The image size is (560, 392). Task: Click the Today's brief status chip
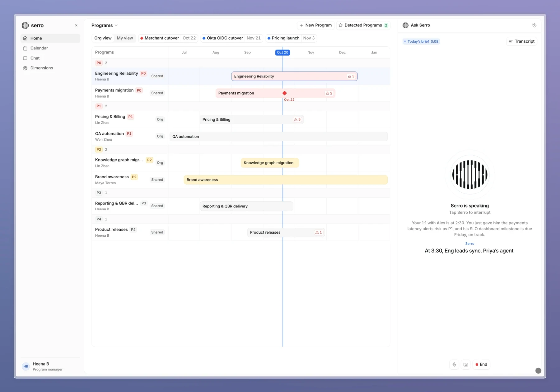pyautogui.click(x=421, y=42)
